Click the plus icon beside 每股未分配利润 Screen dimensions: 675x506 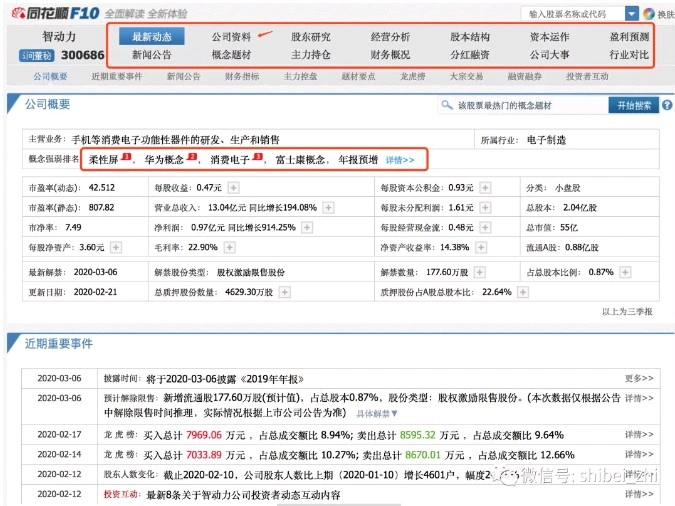485,207
